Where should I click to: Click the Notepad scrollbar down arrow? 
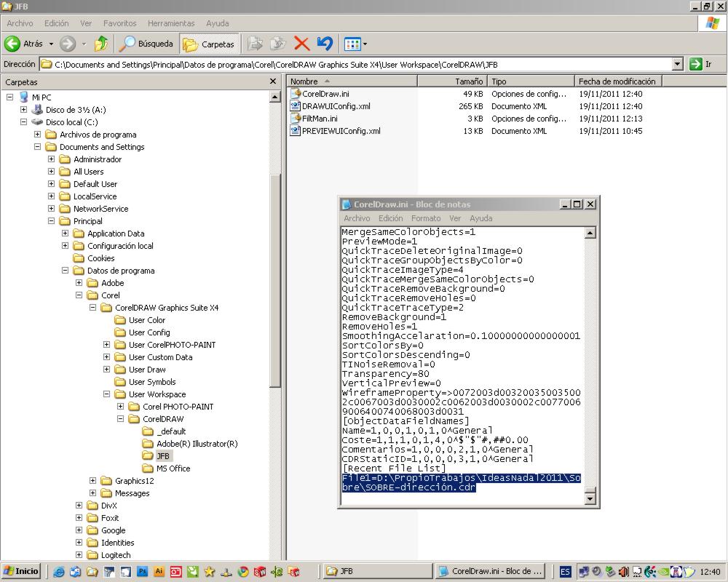590,499
